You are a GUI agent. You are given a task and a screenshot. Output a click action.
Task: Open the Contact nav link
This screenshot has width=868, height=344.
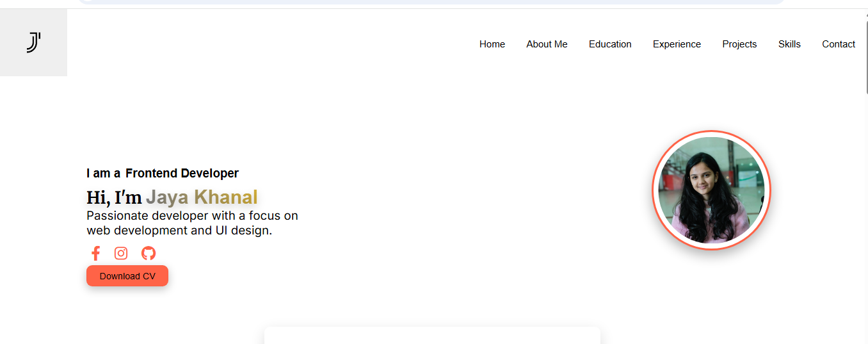838,44
